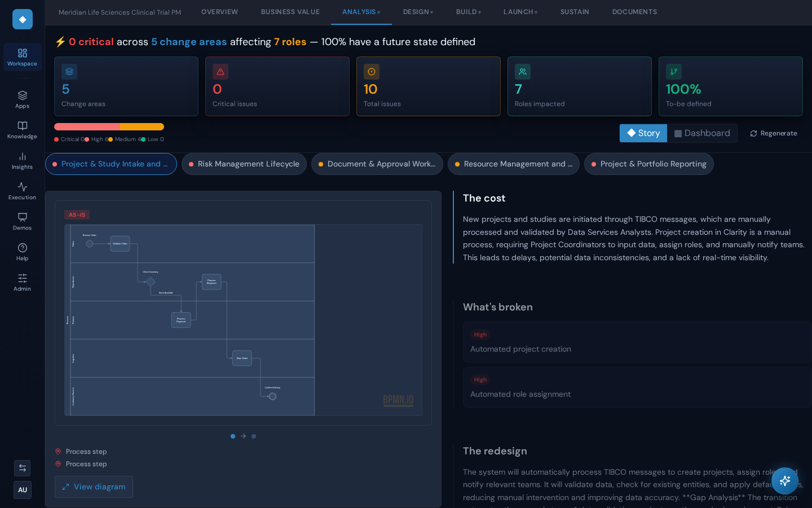812x508 pixels.
Task: Select Project & Portfolio Reporting change area
Action: pos(649,164)
